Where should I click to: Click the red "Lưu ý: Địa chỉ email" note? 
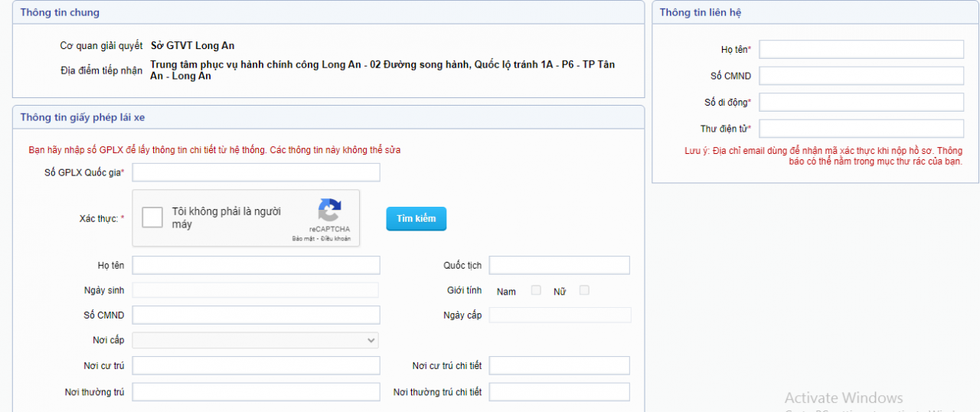[823, 156]
